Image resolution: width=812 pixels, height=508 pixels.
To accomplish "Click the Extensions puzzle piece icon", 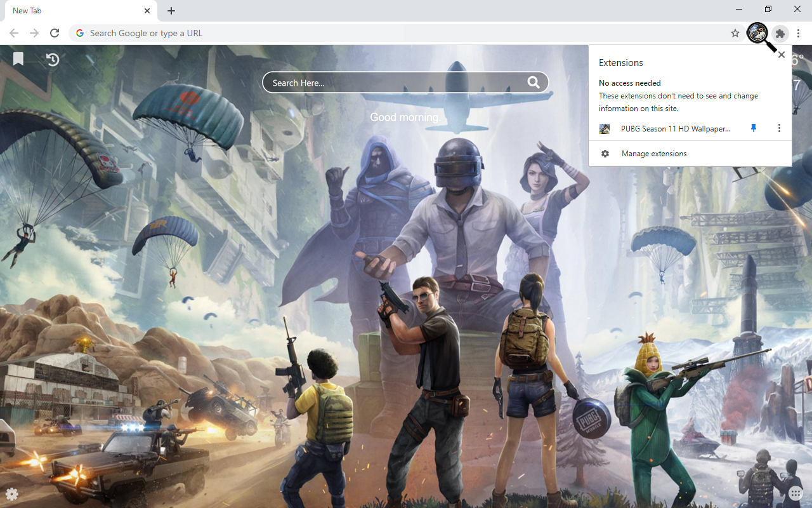I will (780, 33).
